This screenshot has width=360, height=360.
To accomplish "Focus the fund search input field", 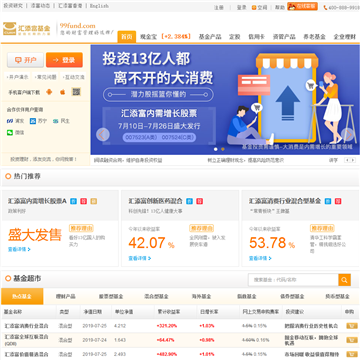I will tap(293, 280).
